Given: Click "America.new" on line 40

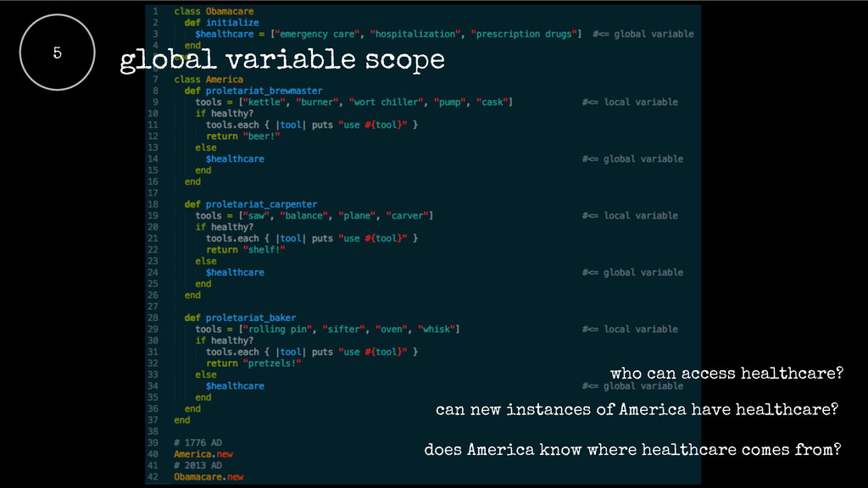Looking at the screenshot, I should [x=203, y=454].
